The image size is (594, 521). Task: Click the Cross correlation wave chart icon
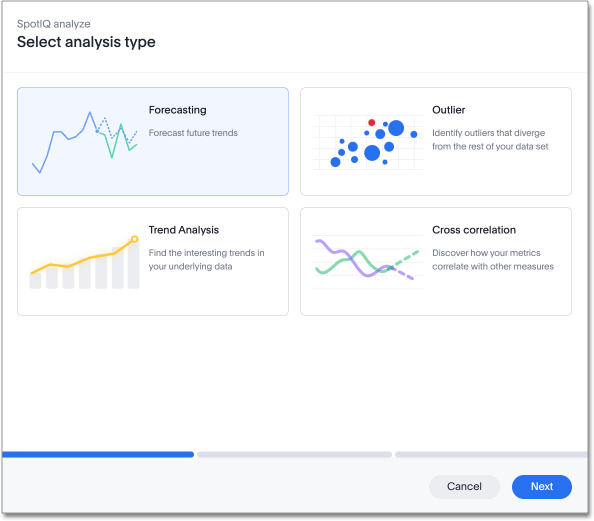point(367,262)
